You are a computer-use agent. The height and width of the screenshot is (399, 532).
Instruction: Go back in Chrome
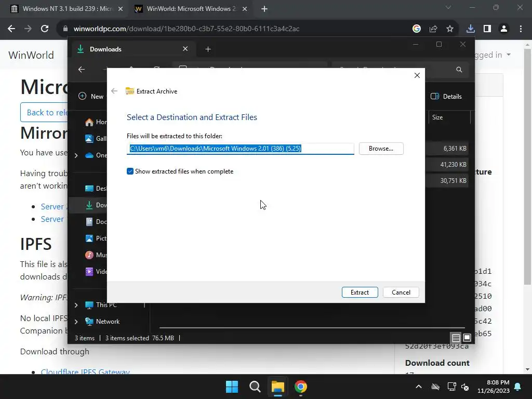pyautogui.click(x=11, y=29)
